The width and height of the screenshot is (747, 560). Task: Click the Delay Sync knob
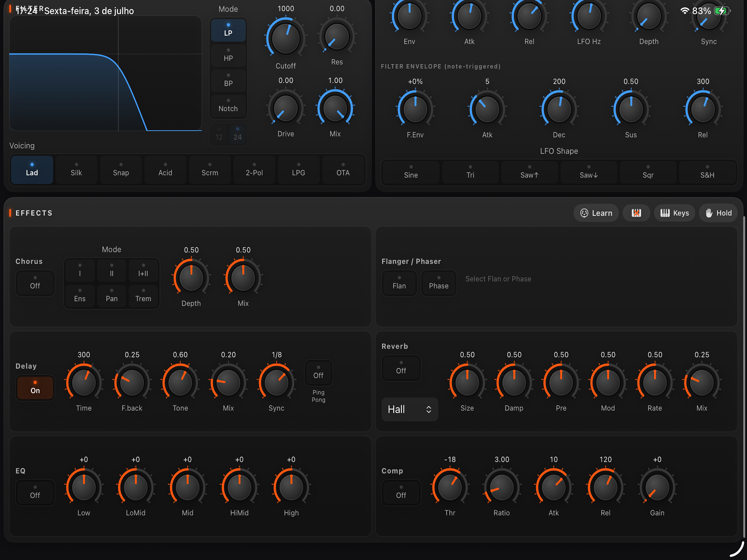(x=277, y=383)
